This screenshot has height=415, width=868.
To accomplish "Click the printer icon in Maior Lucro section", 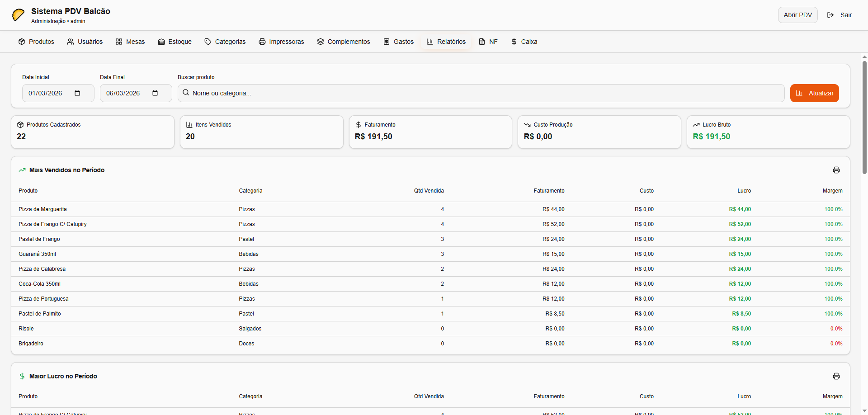I will 836,376.
